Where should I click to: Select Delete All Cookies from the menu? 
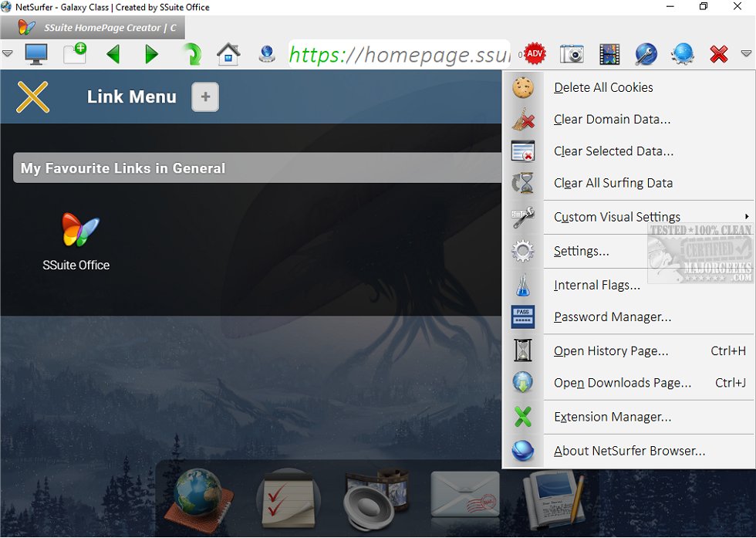point(602,87)
